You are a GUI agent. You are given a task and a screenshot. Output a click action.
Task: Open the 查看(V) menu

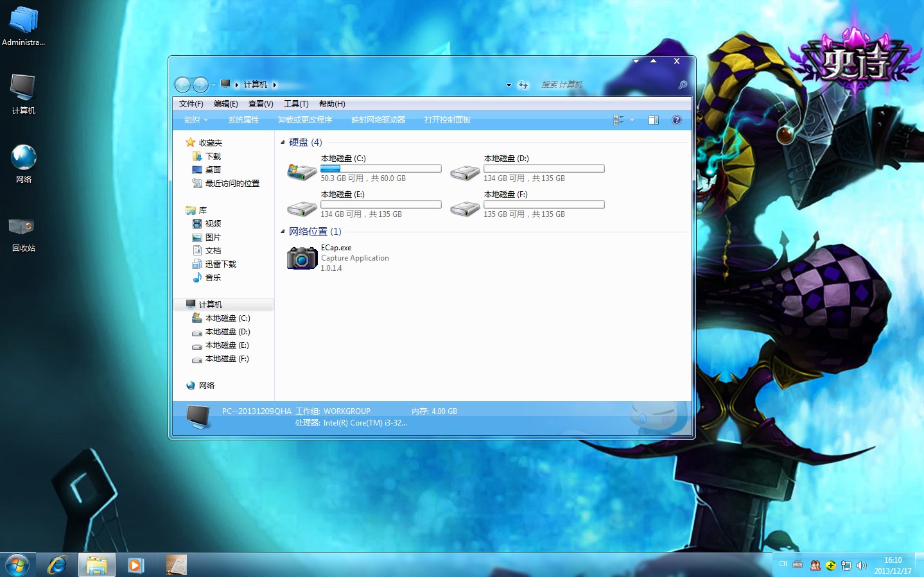261,104
